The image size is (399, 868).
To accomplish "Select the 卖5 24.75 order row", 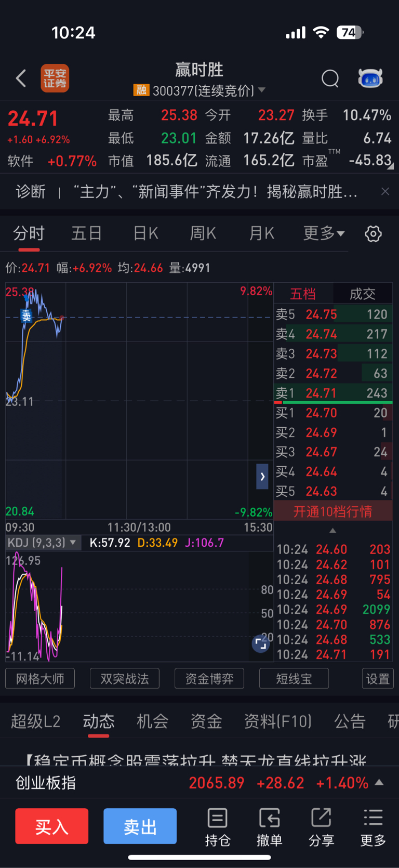I will tap(333, 314).
